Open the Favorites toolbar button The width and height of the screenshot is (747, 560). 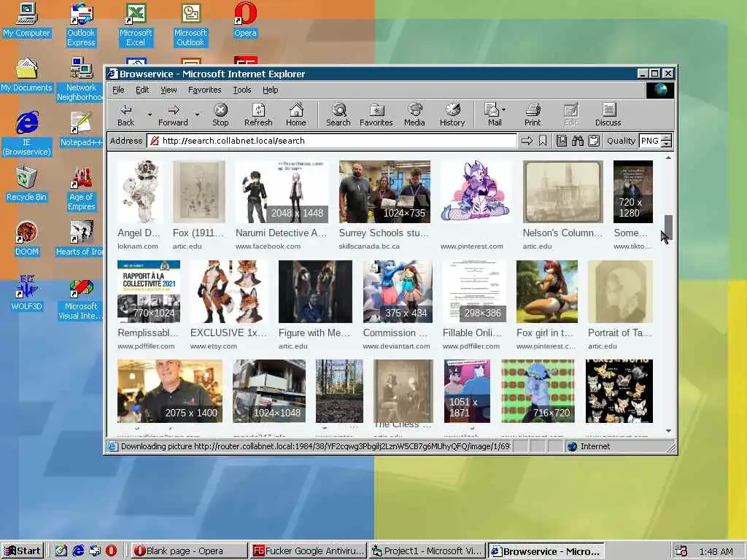click(376, 114)
